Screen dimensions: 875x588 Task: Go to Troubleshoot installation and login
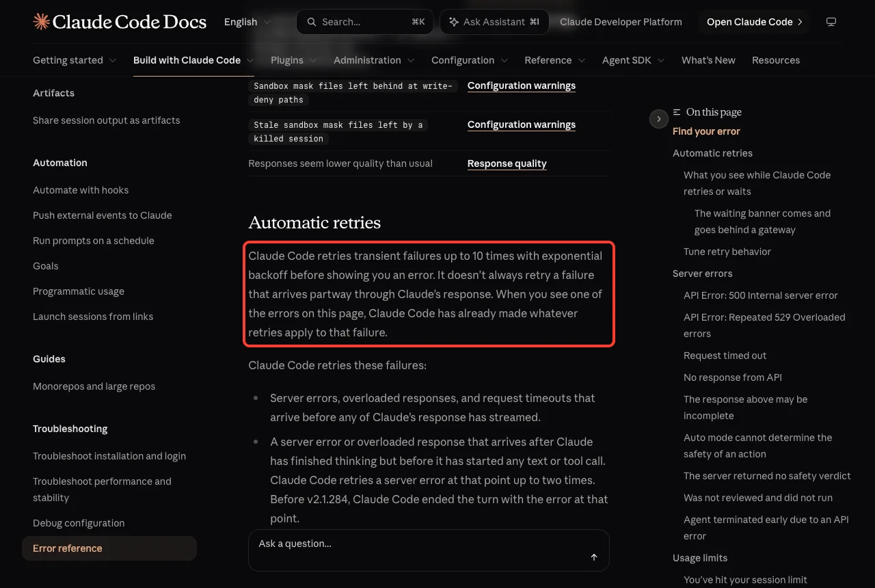pyautogui.click(x=109, y=456)
